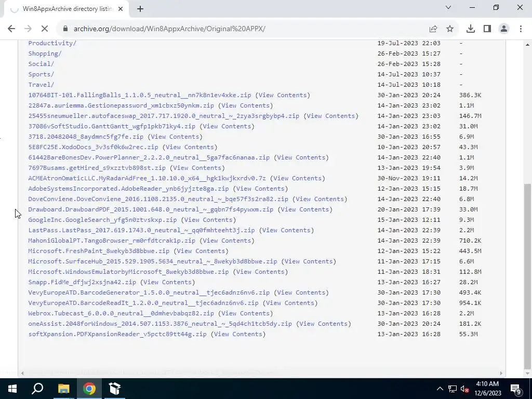Viewport: 532px width, 399px height.
Task: Close the Win8AppxArchive tab
Action: 121,9
